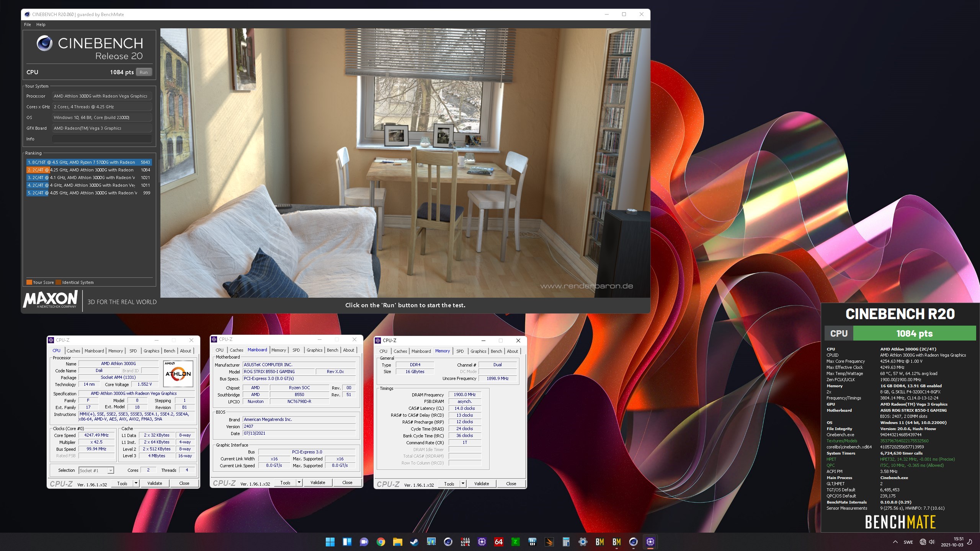Open the Socket #1 selection dropdown
980x551 pixels.
(x=96, y=471)
